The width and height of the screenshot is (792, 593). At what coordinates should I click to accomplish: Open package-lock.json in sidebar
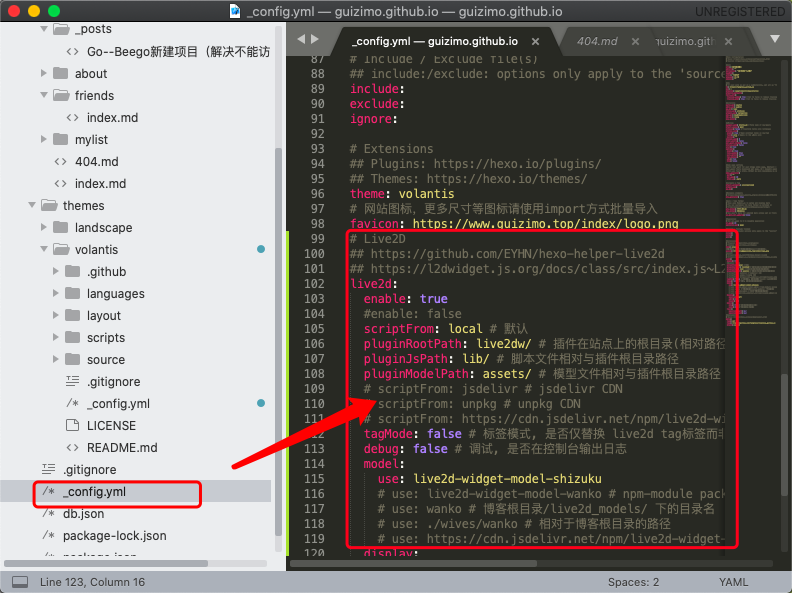point(115,535)
